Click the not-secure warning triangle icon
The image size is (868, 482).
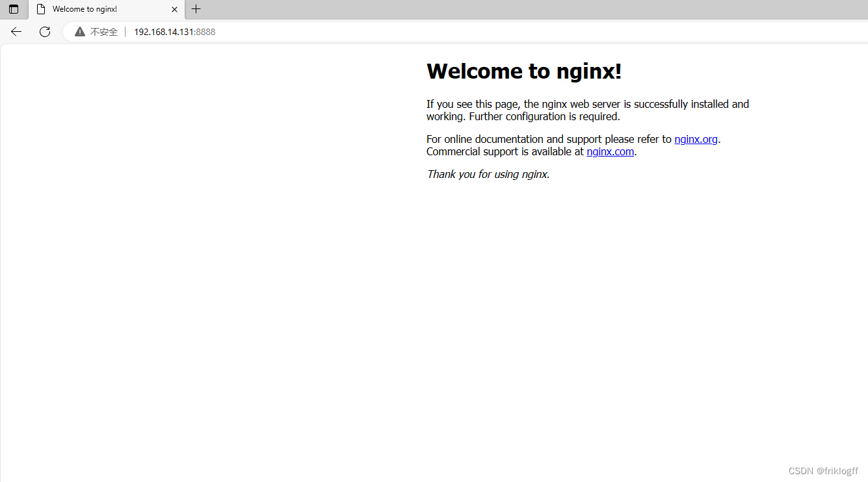point(80,32)
